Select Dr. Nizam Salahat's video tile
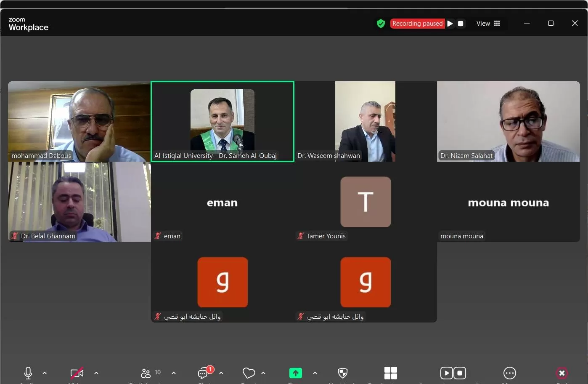The image size is (588, 384). (x=508, y=121)
